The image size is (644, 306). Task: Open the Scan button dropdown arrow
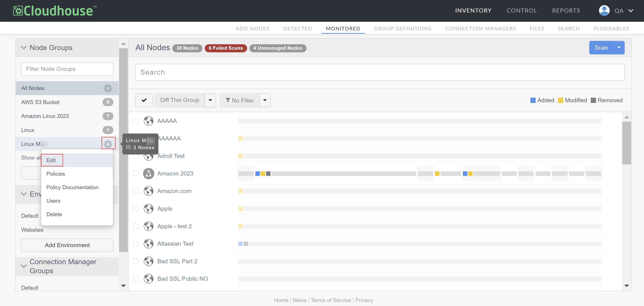coord(619,47)
